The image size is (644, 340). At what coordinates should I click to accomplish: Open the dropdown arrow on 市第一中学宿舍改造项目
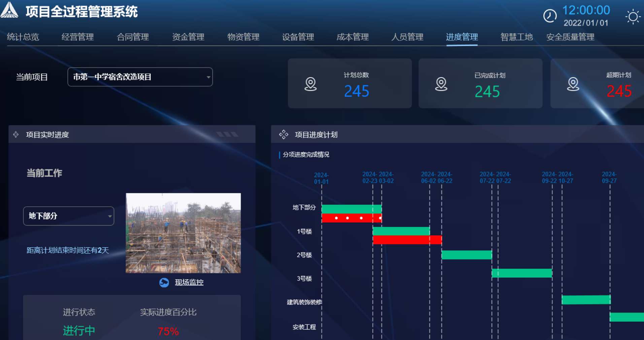(x=208, y=77)
